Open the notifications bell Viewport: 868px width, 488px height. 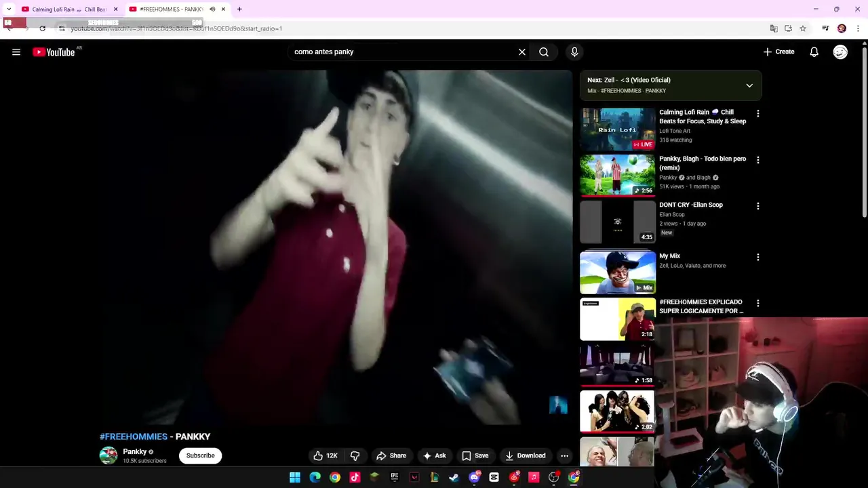814,52
